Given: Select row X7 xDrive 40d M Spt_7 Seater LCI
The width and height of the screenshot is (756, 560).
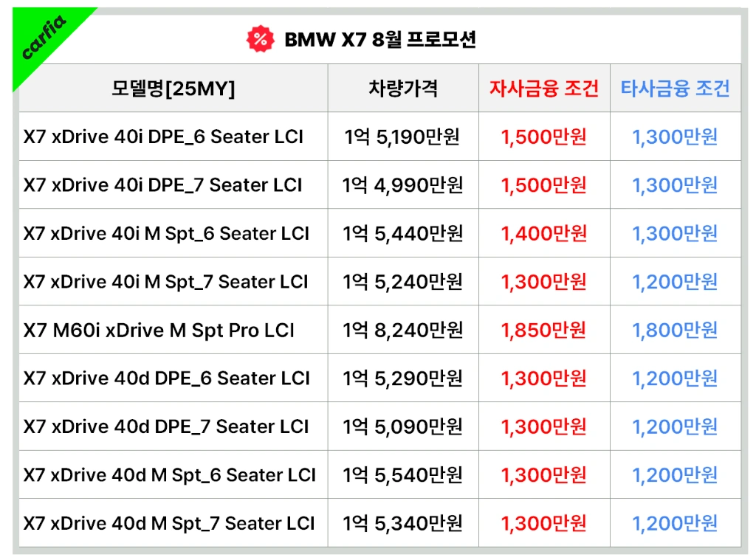Looking at the screenshot, I should [380, 523].
